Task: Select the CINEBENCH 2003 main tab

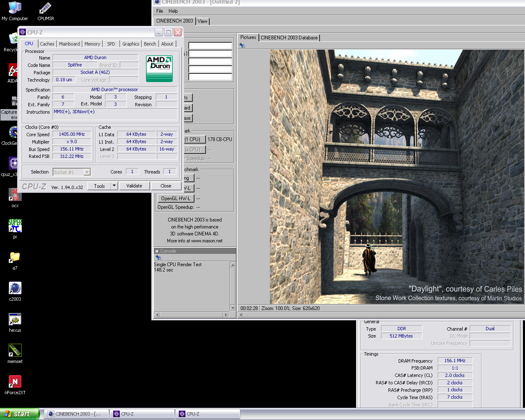Action: (175, 21)
